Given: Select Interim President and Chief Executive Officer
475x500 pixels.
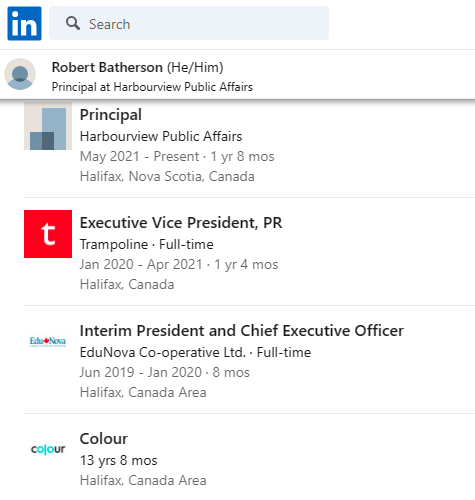Looking at the screenshot, I should click(x=242, y=331).
